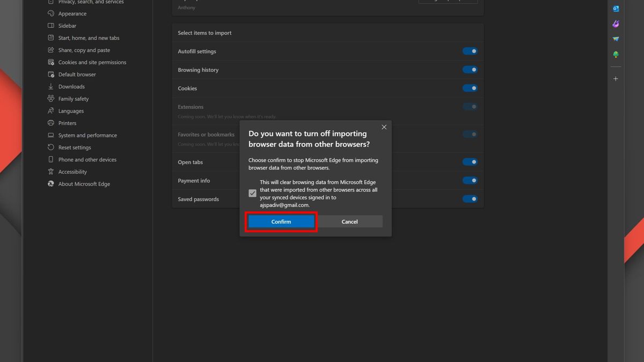Toggle the Saved passwords switch off
Screen dimensions: 644x362
pyautogui.click(x=470, y=198)
